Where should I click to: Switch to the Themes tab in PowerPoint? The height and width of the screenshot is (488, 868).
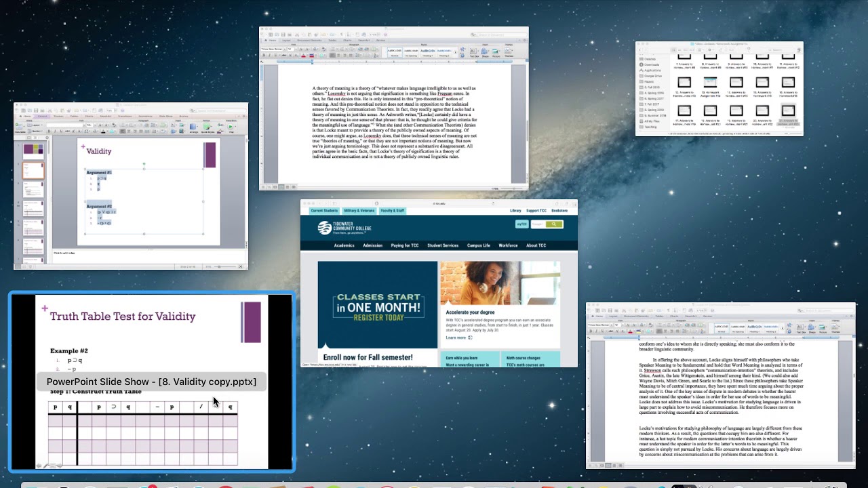click(x=58, y=116)
